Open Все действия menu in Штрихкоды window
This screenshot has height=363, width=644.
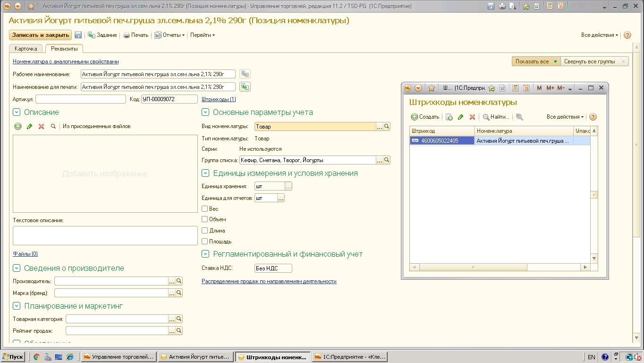pos(565,117)
